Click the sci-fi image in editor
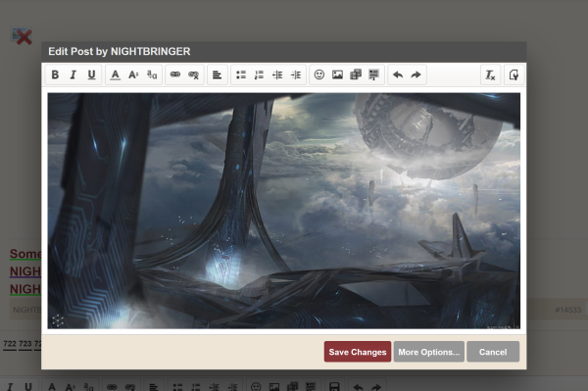 [x=284, y=211]
